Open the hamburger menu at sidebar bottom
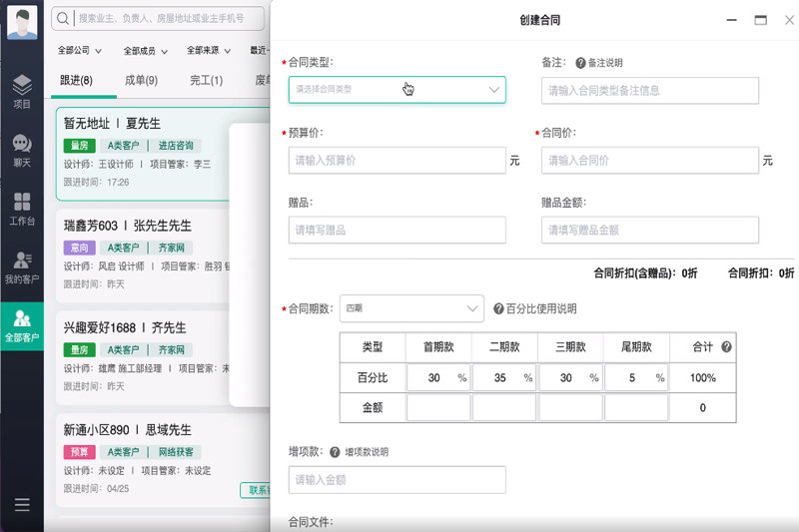 click(22, 504)
